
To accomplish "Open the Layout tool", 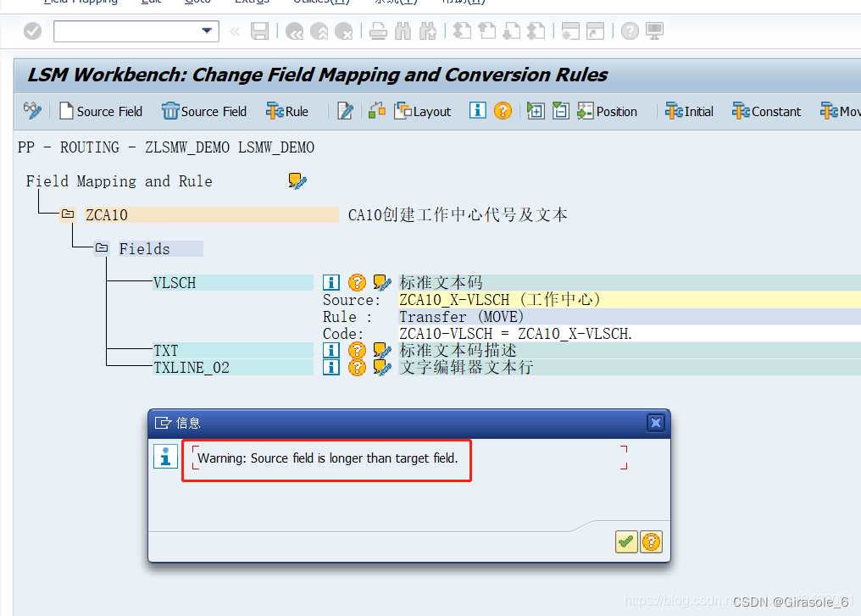I will pos(422,111).
